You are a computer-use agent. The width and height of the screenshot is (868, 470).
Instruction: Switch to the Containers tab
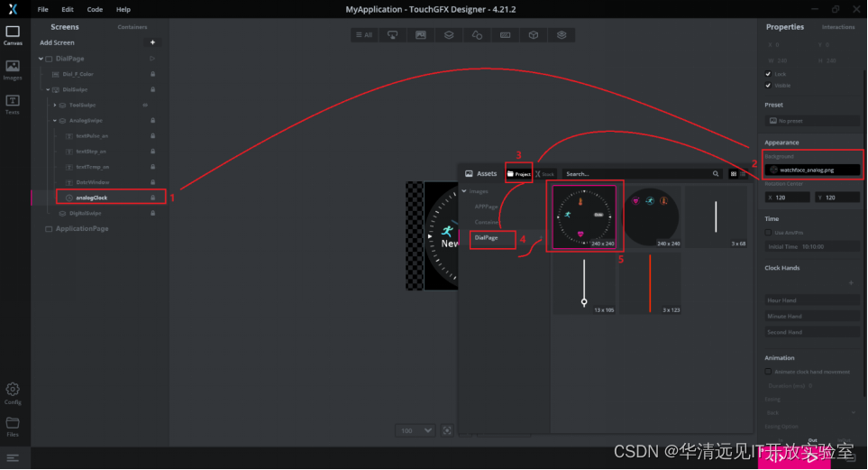tap(132, 26)
